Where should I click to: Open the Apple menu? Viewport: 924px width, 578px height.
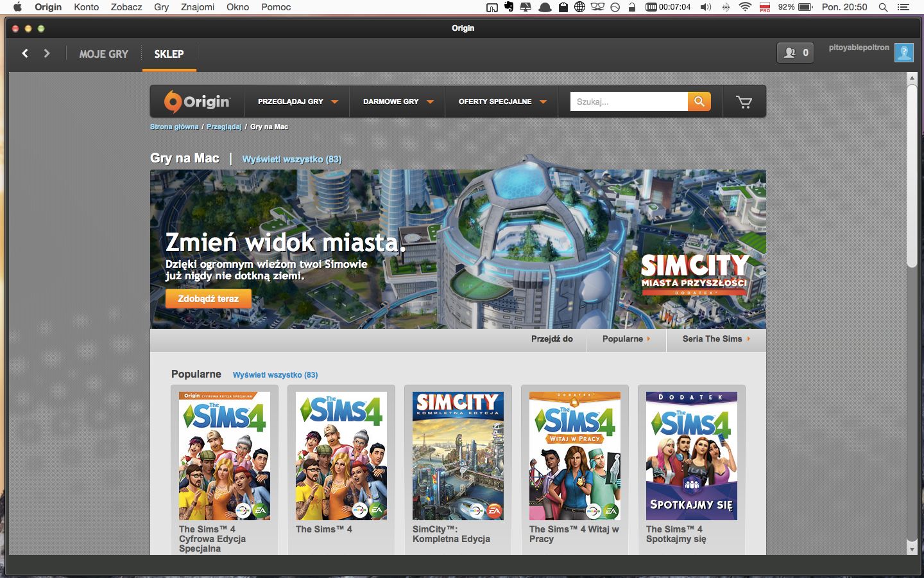click(18, 7)
